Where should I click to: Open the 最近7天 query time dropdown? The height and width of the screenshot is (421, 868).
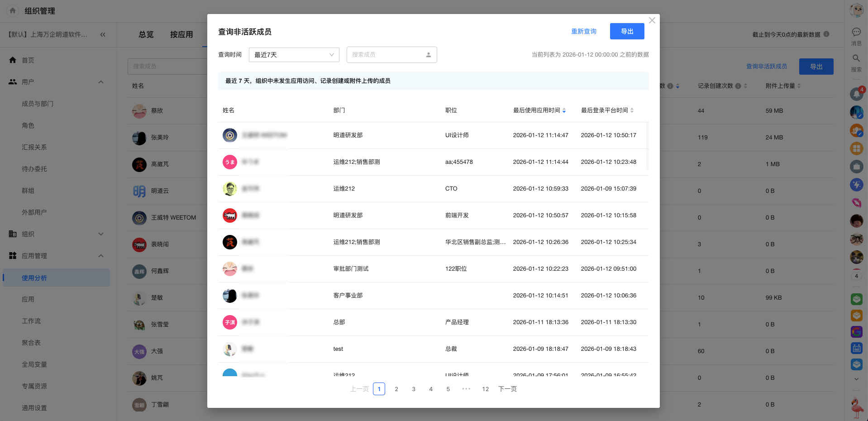[294, 55]
